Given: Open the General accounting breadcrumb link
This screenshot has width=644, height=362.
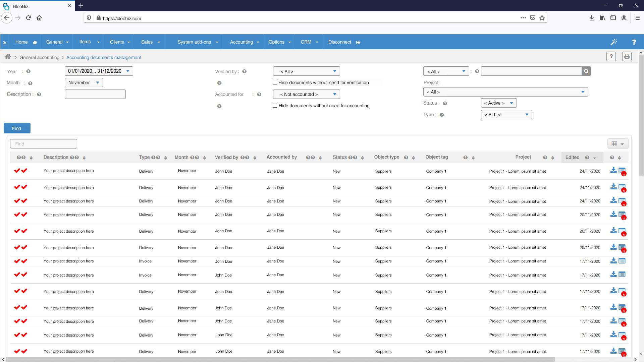Looking at the screenshot, I should 39,57.
